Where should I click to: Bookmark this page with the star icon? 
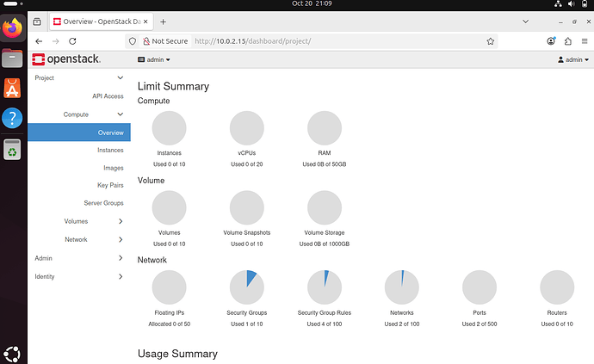(490, 41)
